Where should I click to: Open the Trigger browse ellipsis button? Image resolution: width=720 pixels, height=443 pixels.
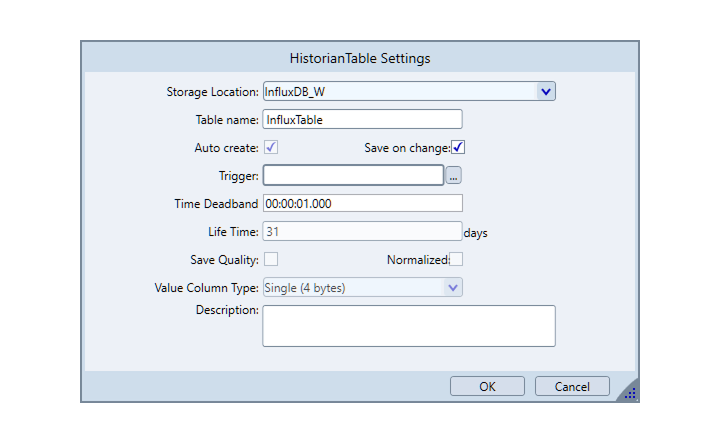(453, 175)
